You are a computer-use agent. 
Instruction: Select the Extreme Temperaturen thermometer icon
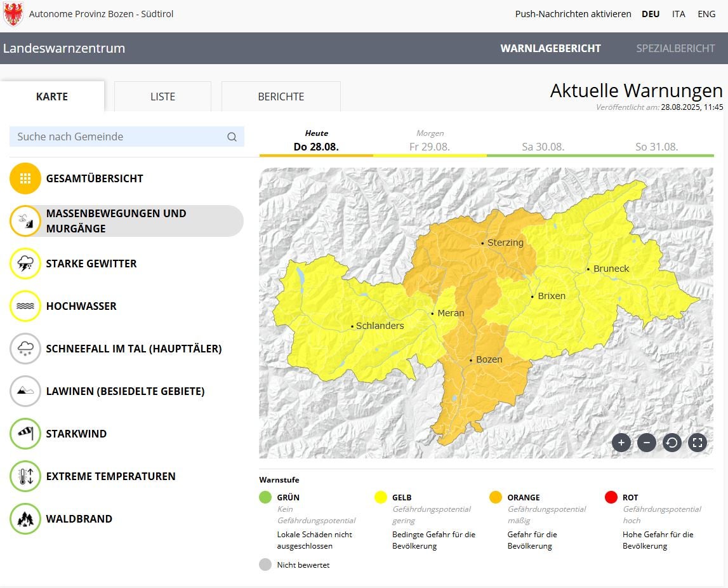coord(25,476)
